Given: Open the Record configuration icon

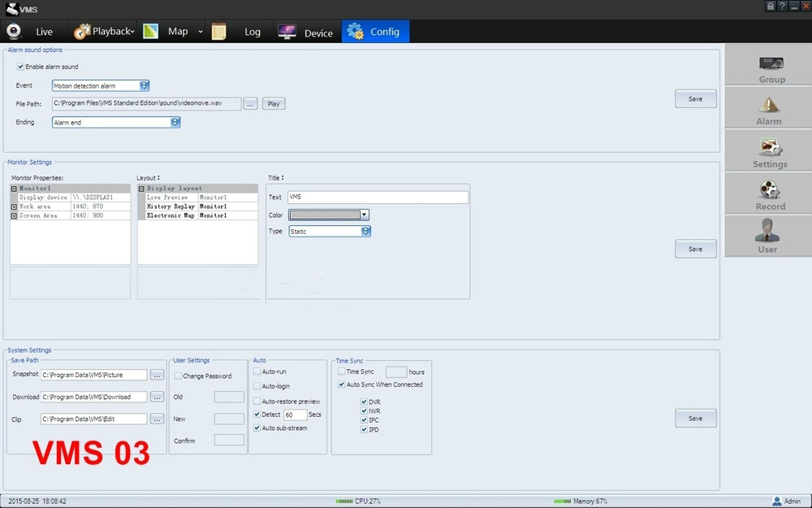Looking at the screenshot, I should [x=770, y=190].
